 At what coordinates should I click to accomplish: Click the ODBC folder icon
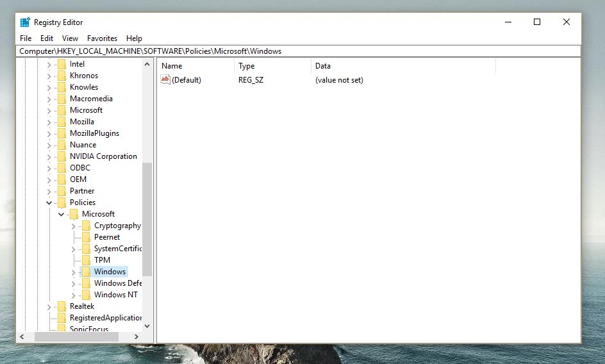62,168
